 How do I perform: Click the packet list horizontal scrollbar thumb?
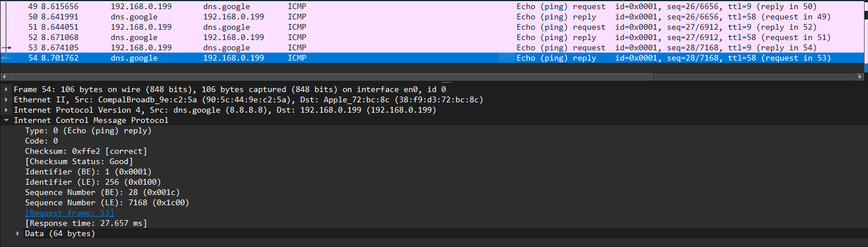(331, 77)
